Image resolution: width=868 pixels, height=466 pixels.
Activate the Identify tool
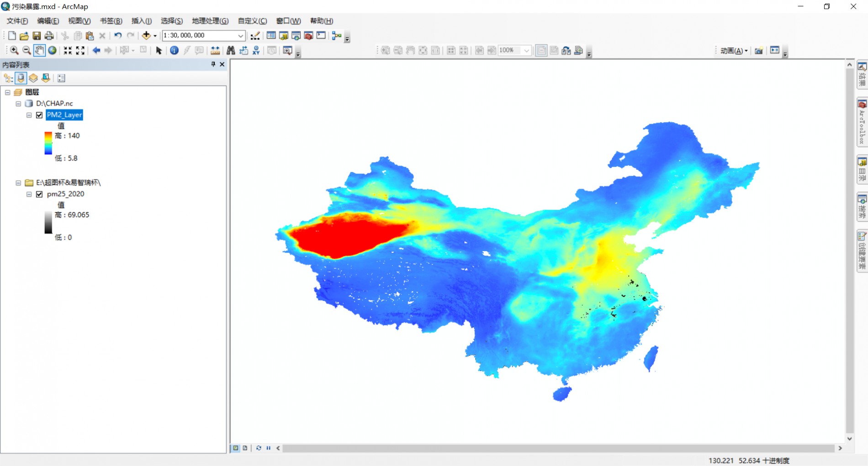pyautogui.click(x=174, y=50)
